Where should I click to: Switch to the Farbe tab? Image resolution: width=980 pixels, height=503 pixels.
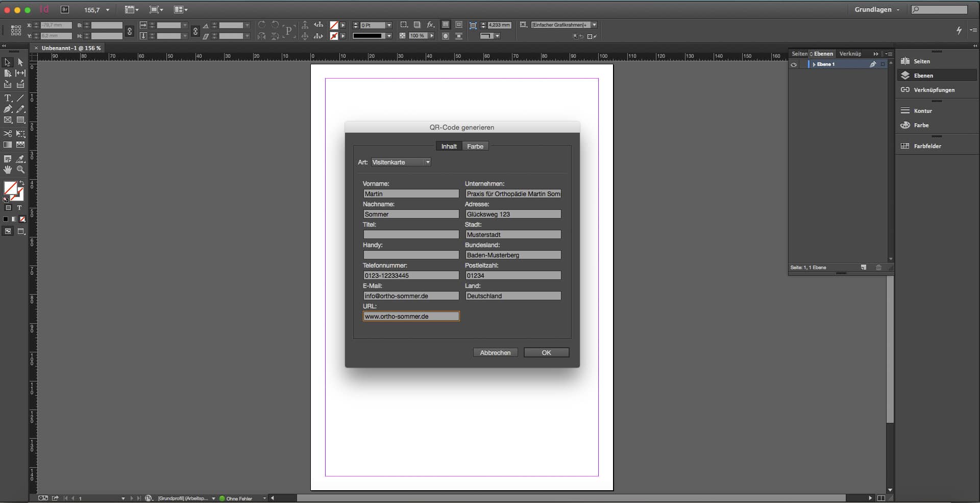[475, 147]
